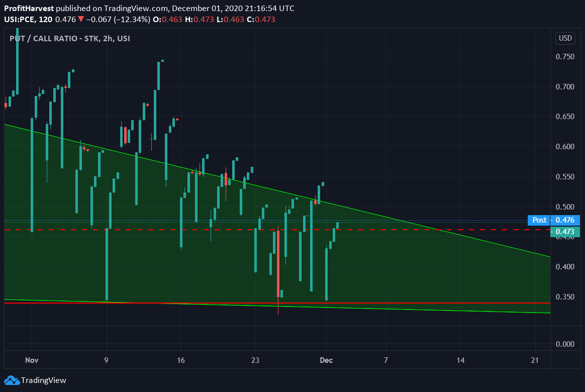Click the 14 date axis label
Screen dimensions: 585x392
(x=460, y=360)
